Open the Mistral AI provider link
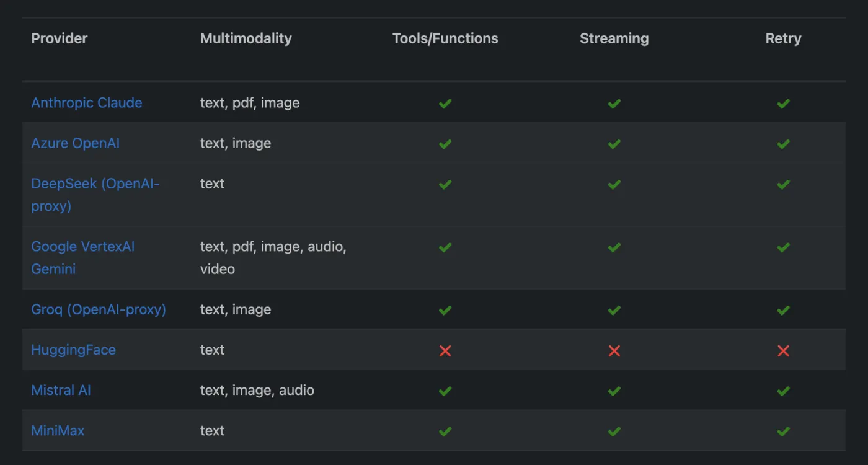Viewport: 868px width, 465px height. [x=61, y=391]
